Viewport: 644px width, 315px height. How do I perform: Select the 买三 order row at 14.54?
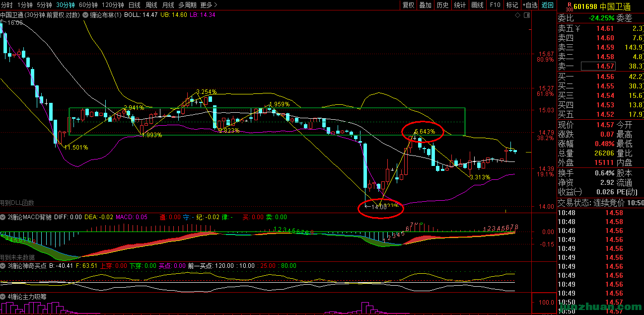click(x=600, y=95)
